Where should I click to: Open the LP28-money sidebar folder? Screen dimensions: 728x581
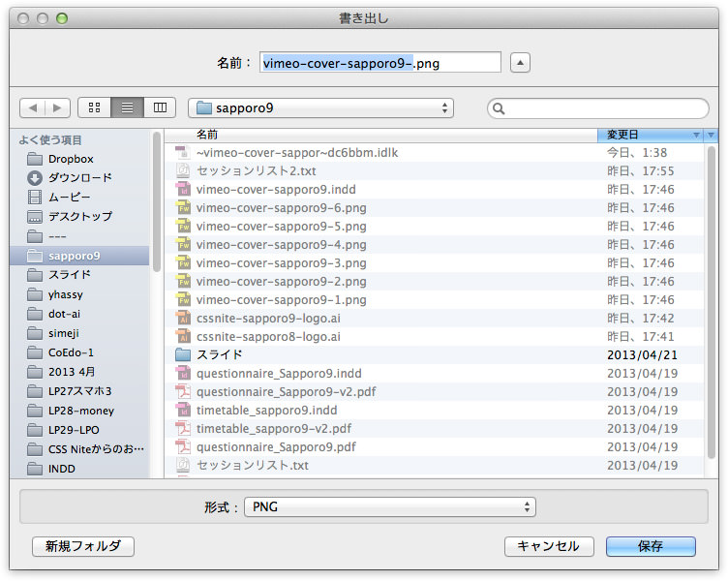point(79,411)
